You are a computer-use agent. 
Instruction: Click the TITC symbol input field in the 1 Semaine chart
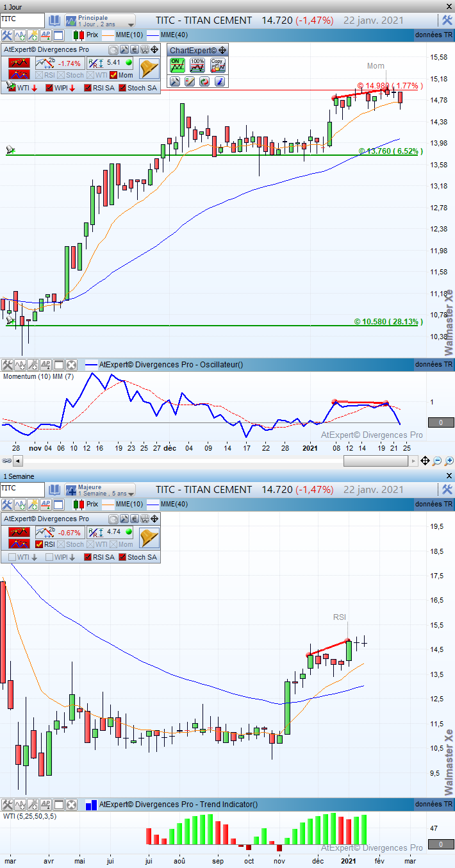[x=23, y=489]
